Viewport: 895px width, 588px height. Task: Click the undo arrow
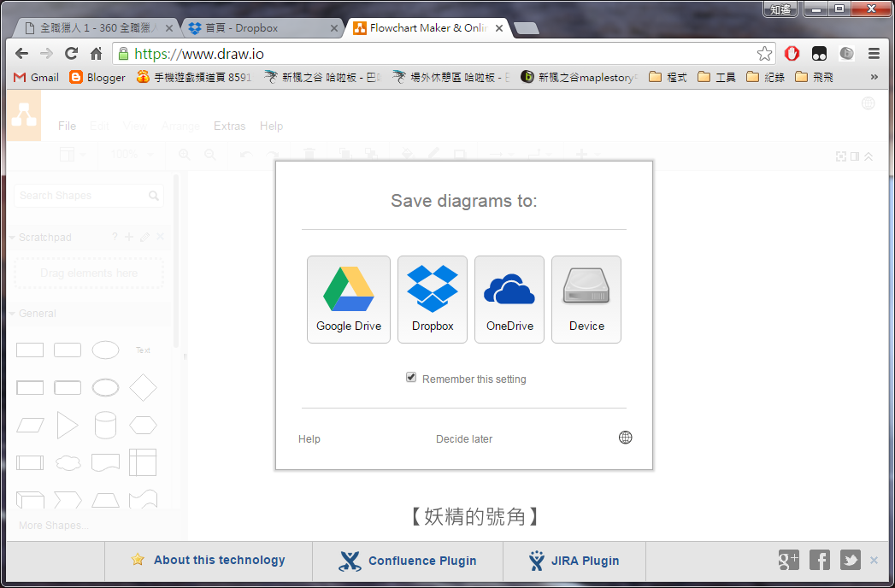[x=246, y=155]
